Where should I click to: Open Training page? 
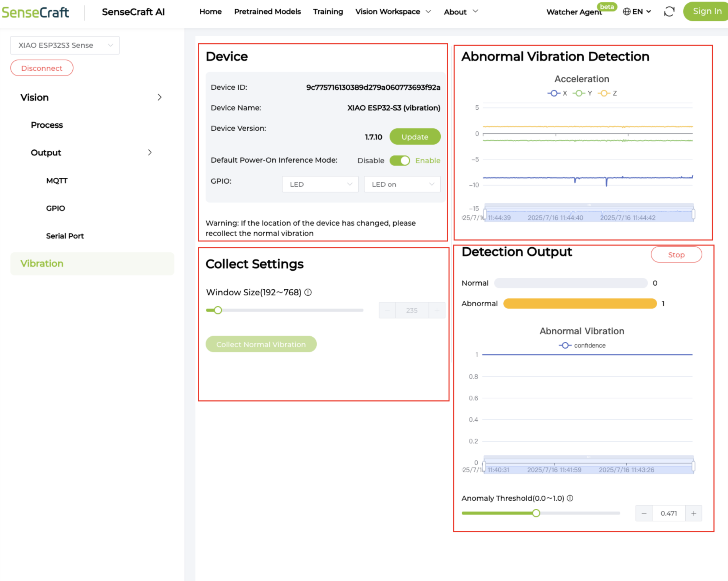coord(328,12)
